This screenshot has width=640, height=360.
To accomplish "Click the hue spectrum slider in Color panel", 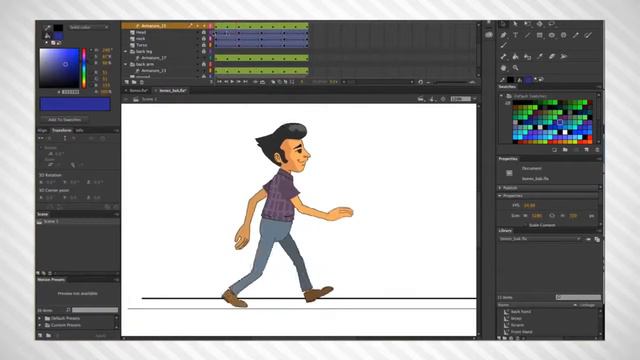I will (x=84, y=68).
